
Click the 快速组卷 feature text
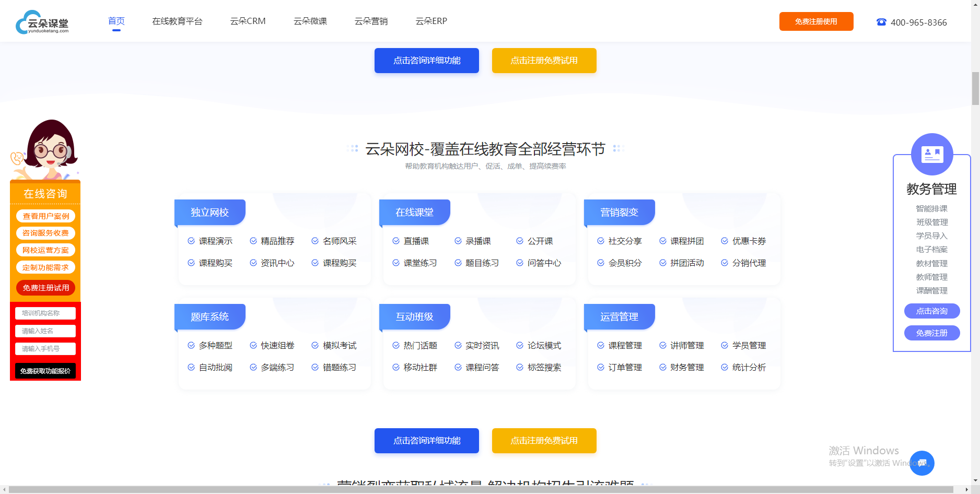277,345
